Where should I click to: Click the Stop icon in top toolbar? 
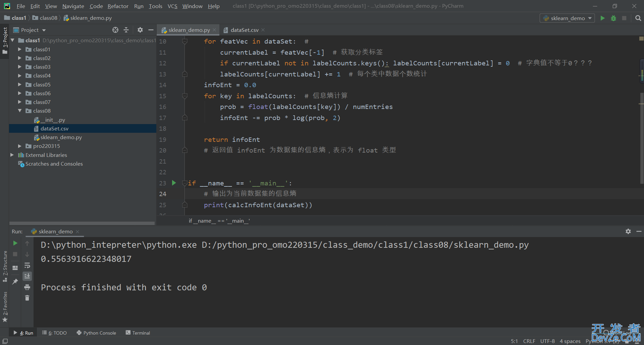coord(624,18)
